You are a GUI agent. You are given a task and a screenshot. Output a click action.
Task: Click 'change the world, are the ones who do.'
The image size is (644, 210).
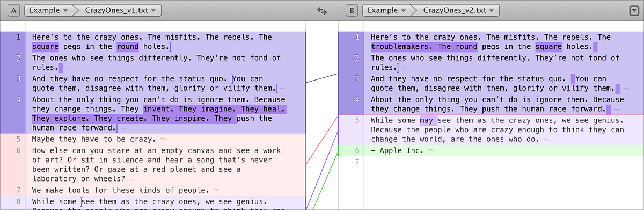pos(456,139)
